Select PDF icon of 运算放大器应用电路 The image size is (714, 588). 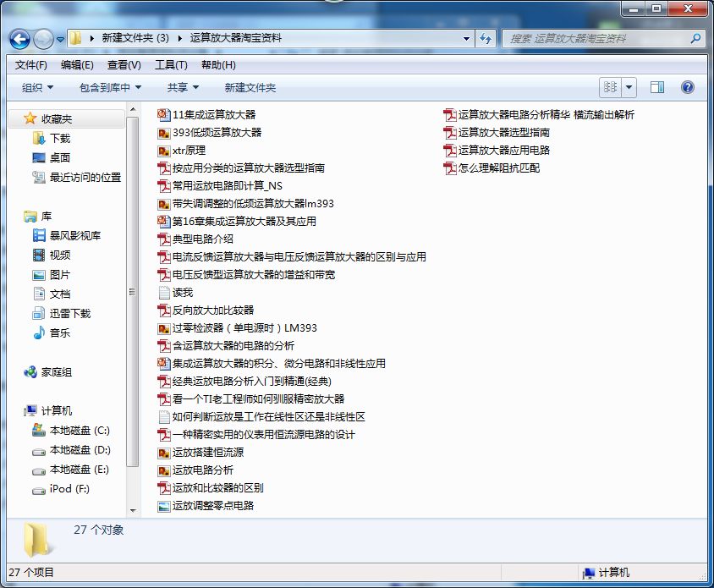[x=449, y=151]
